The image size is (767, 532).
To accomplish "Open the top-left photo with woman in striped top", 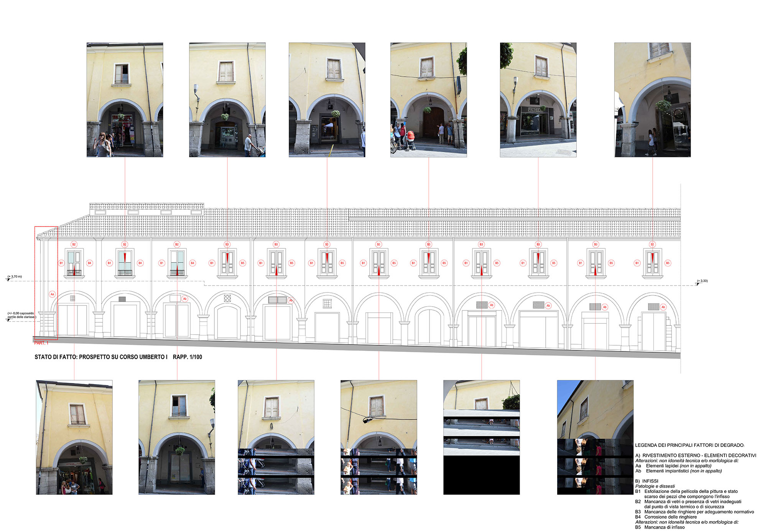I will pyautogui.click(x=125, y=100).
